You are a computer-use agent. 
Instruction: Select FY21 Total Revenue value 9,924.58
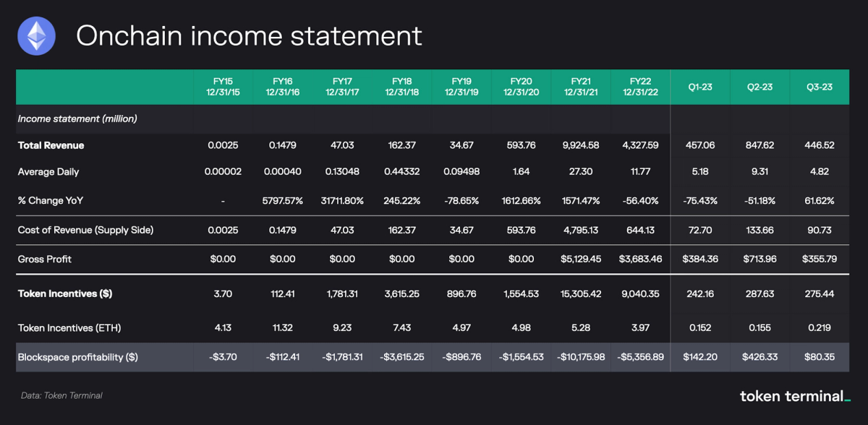coord(581,145)
